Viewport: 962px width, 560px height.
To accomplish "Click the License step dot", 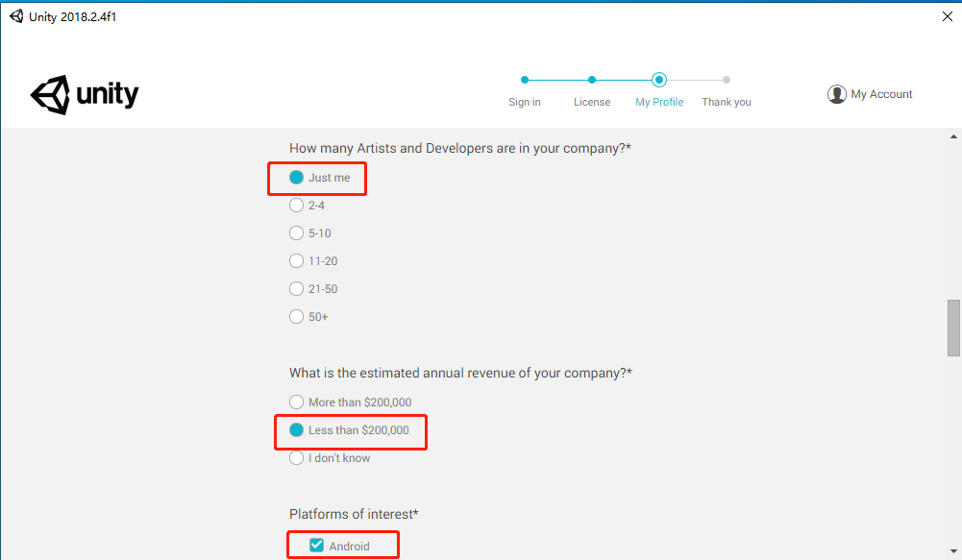I will coord(591,80).
